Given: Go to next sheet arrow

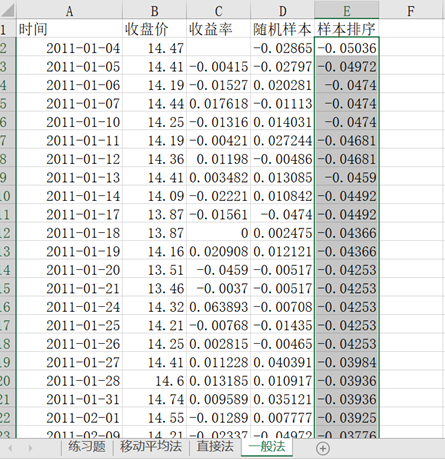Looking at the screenshot, I should (30, 448).
